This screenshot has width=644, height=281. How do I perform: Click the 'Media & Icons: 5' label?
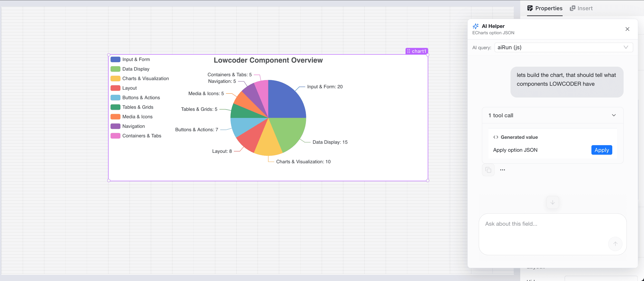pyautogui.click(x=206, y=93)
